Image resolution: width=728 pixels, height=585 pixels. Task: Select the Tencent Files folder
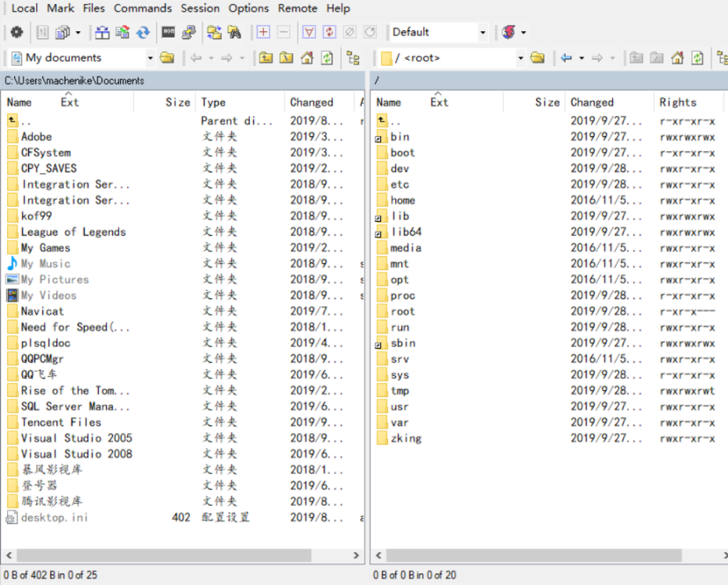[61, 422]
